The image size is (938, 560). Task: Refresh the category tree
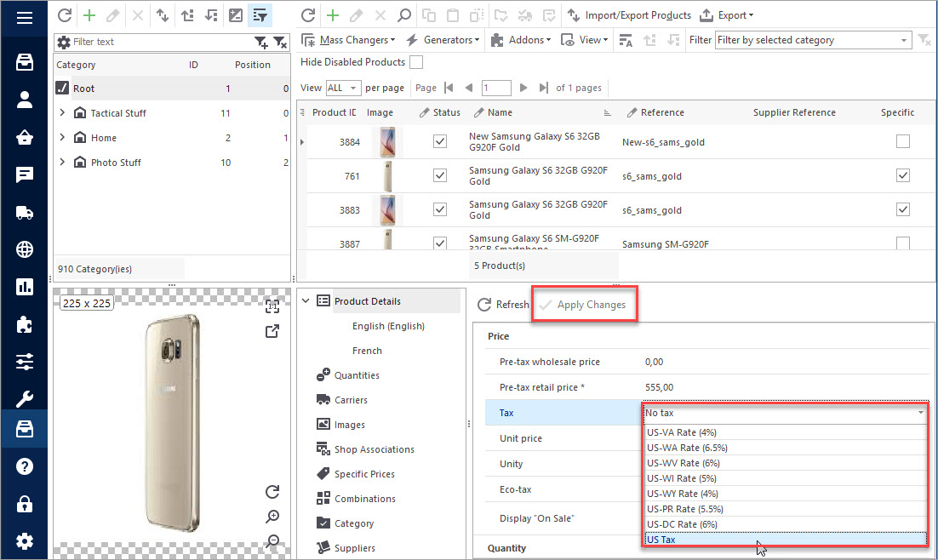pos(65,15)
